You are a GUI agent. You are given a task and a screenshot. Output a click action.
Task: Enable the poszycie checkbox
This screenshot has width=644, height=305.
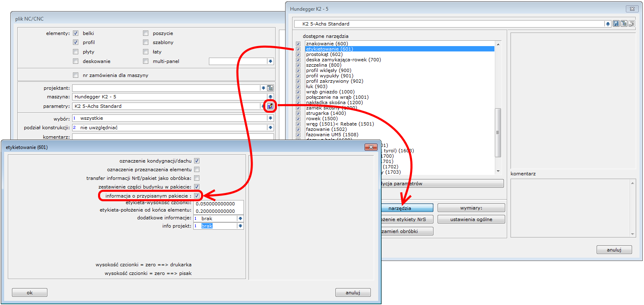(145, 33)
